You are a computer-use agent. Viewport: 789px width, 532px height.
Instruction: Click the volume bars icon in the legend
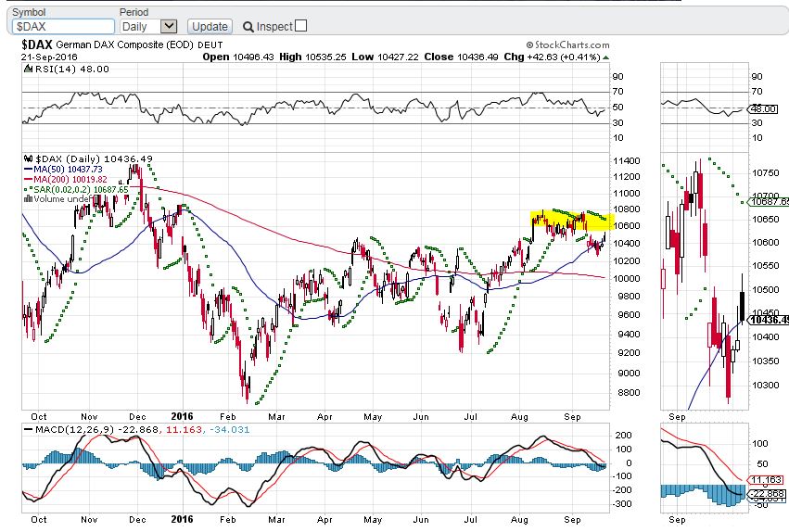(x=28, y=198)
